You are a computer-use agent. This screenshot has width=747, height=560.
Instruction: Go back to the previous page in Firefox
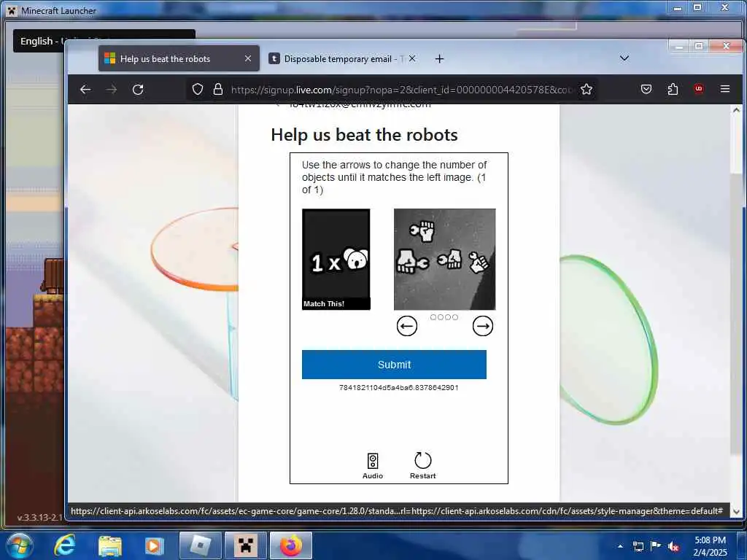tap(85, 89)
